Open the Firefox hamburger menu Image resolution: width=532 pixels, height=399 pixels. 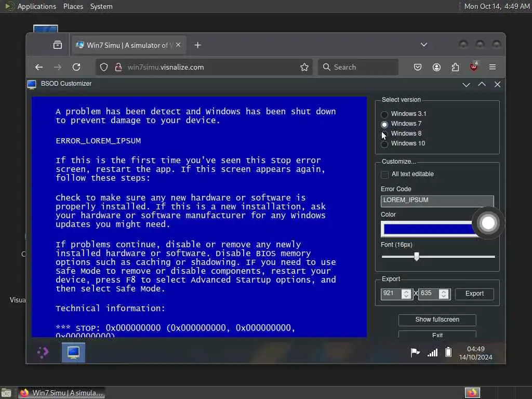[x=493, y=67]
